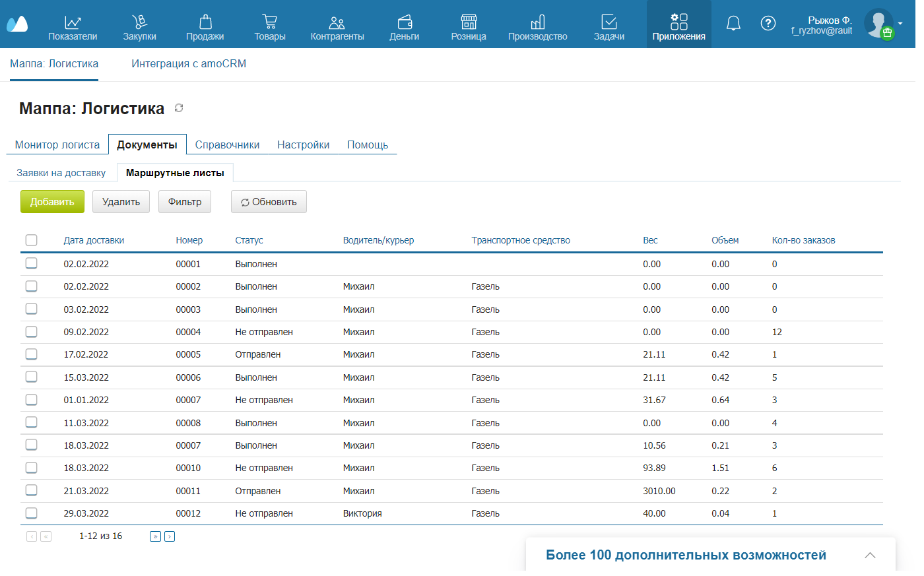Toggle the select-all checkbox in table header
The height and width of the screenshot is (576, 924).
32,240
